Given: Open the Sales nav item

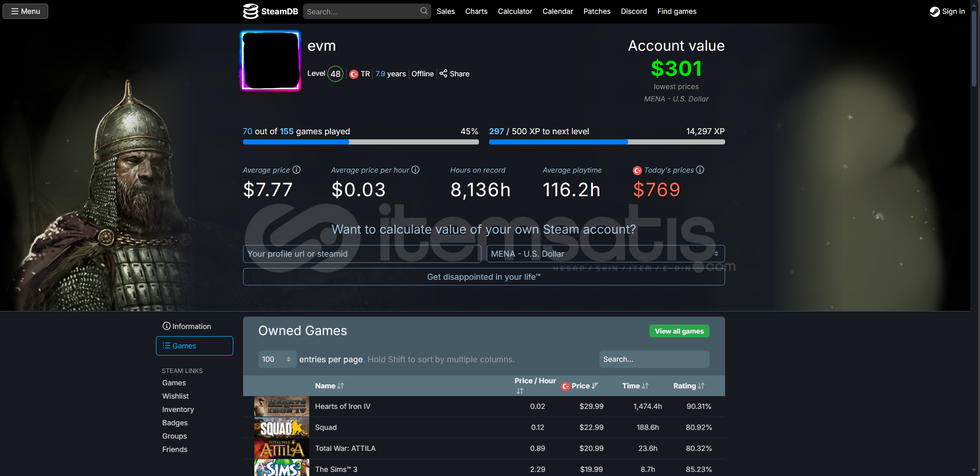Looking at the screenshot, I should click(x=446, y=11).
